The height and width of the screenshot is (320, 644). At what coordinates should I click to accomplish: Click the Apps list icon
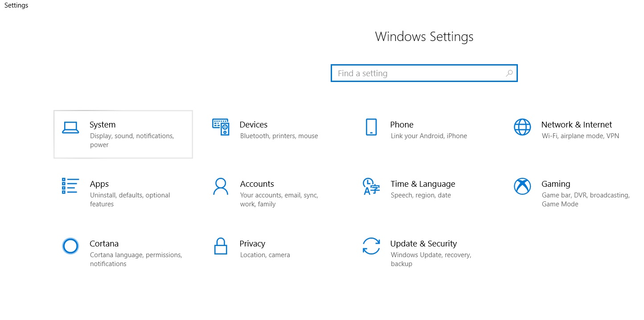pyautogui.click(x=70, y=186)
